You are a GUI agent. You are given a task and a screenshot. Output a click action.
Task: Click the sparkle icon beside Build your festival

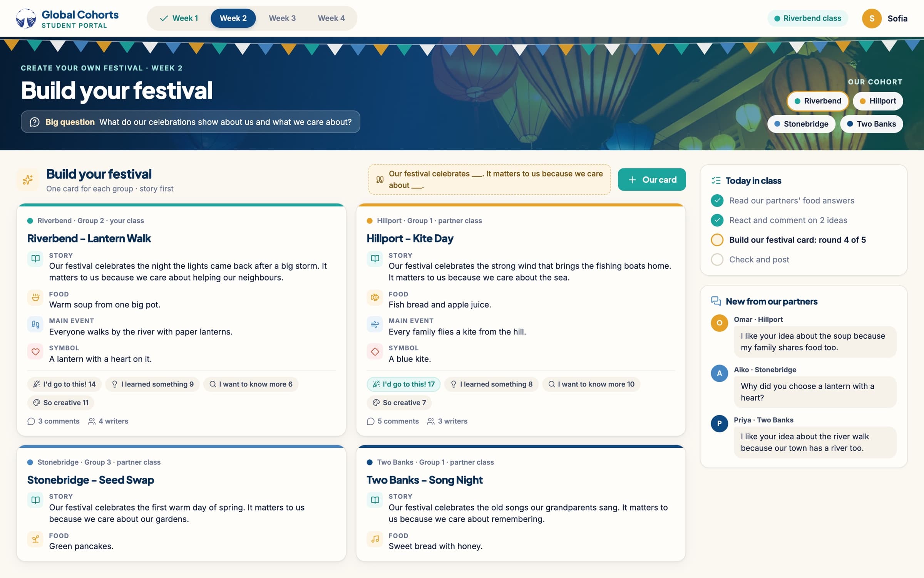coord(28,180)
